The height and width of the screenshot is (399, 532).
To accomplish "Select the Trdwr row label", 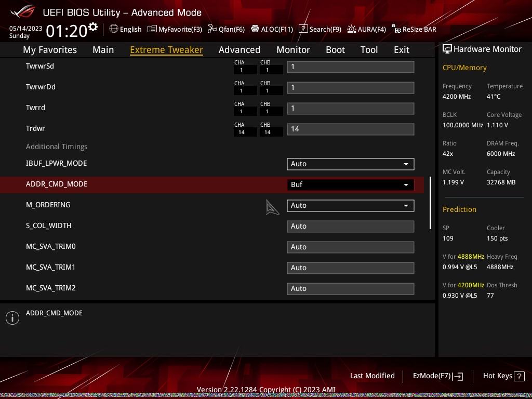I will point(35,128).
